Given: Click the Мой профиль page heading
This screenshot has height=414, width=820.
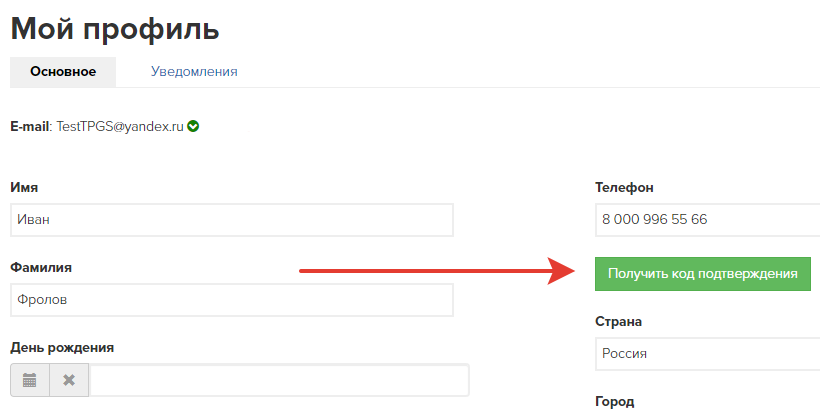Looking at the screenshot, I should [115, 28].
